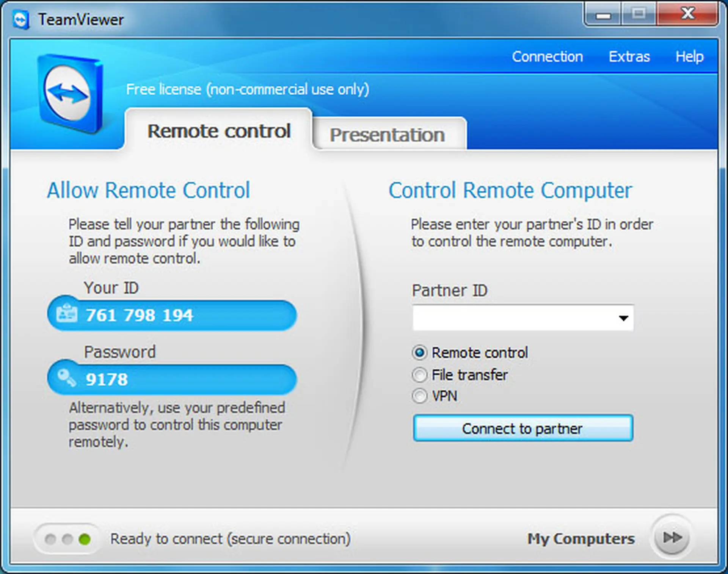Open the Extras menu
The image size is (728, 574).
[629, 56]
